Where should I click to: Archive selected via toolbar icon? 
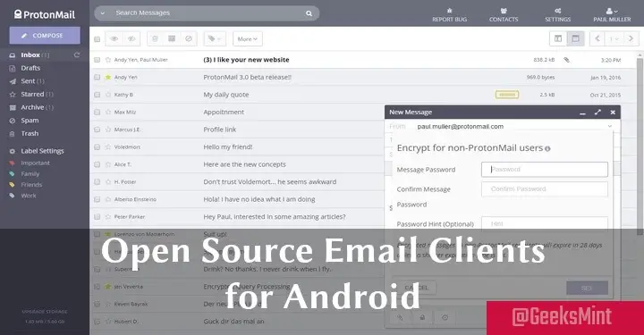pos(172,39)
